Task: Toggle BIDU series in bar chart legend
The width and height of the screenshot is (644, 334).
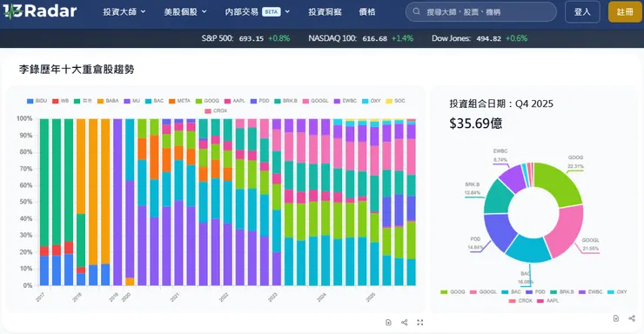Action: pyautogui.click(x=37, y=101)
